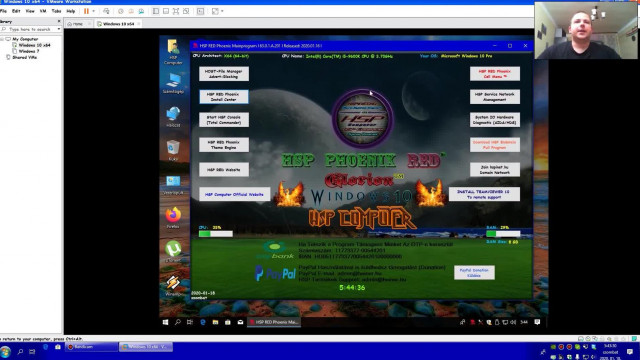The width and height of the screenshot is (640, 360).
Task: Open the guest Windows Start button
Action: [165, 322]
